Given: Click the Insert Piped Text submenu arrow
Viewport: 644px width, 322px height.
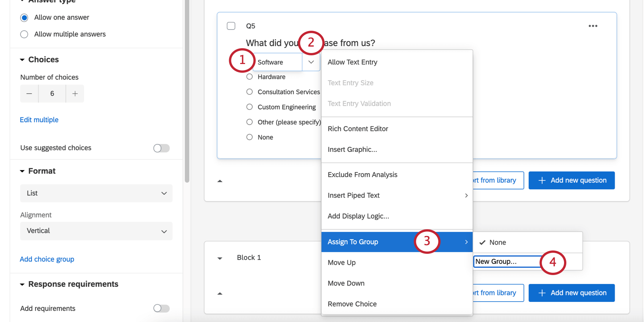Looking at the screenshot, I should 466,195.
